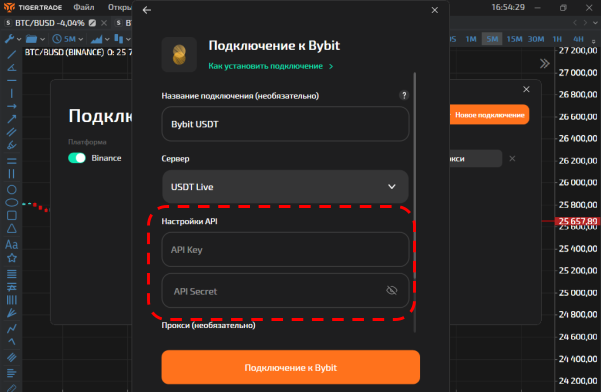
Task: Click the double chevron on the chart
Action: tap(544, 63)
